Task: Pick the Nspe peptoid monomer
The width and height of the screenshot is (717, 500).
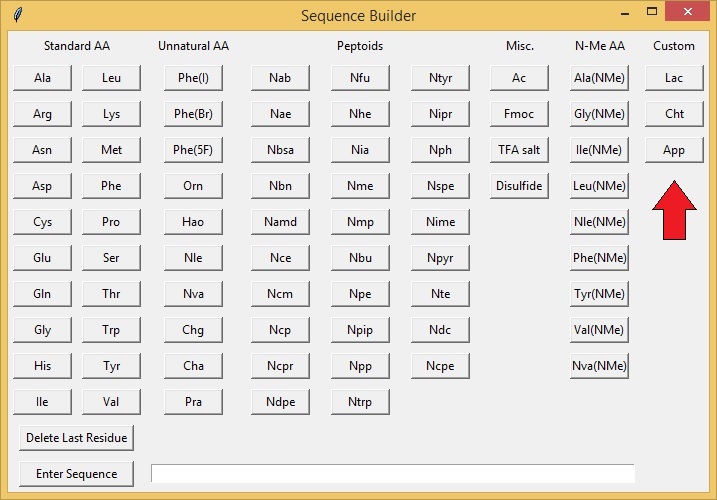Action: point(440,186)
